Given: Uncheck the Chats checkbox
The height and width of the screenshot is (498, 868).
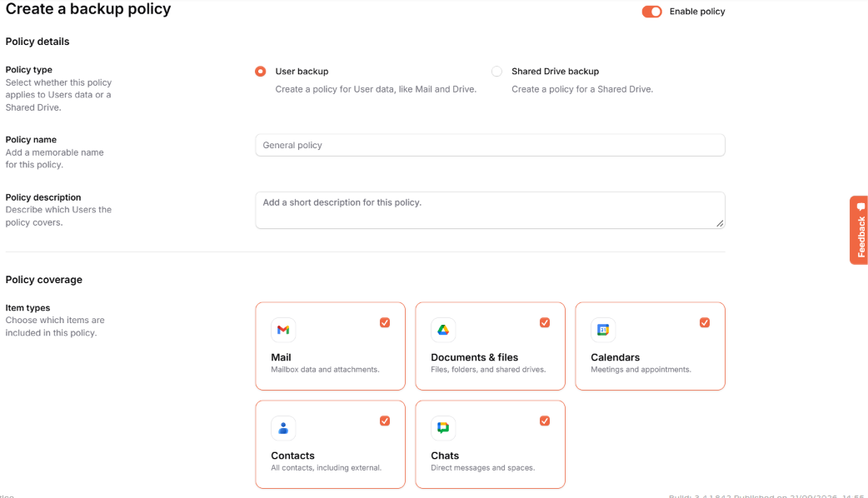Looking at the screenshot, I should [x=545, y=421].
